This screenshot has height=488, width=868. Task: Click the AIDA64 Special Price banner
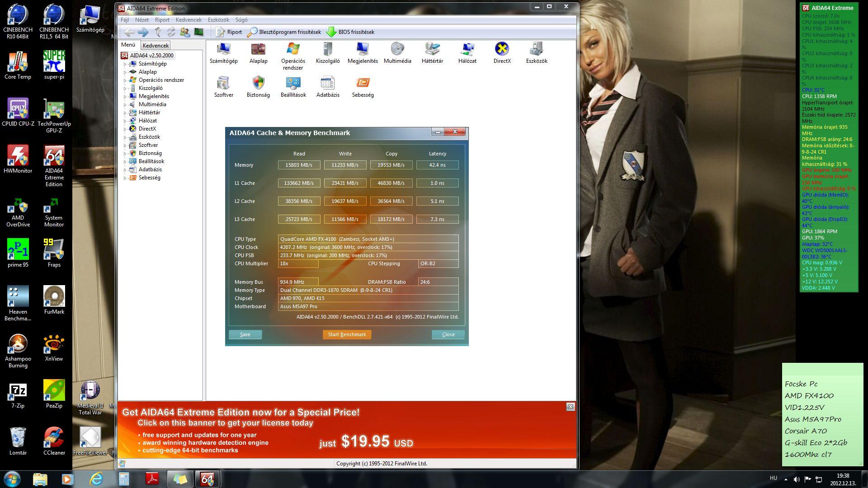[347, 430]
